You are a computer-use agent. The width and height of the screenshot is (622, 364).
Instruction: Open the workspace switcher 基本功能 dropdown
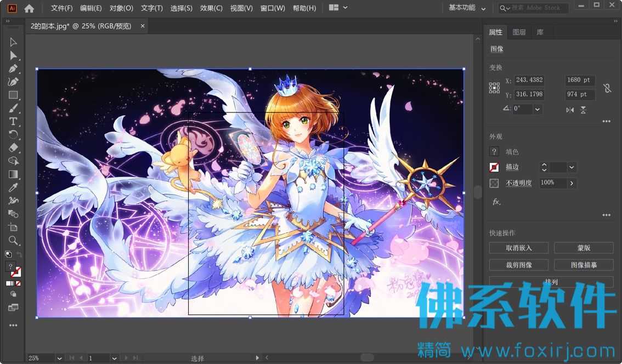click(x=467, y=8)
